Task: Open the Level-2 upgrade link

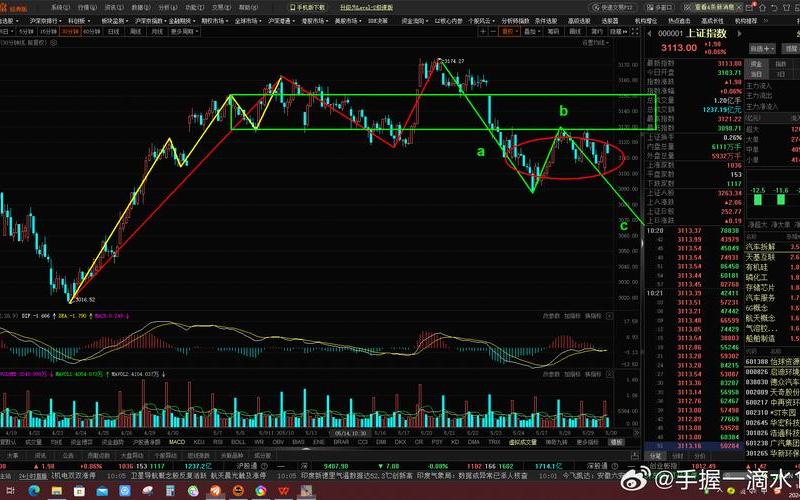Action: tap(366, 8)
